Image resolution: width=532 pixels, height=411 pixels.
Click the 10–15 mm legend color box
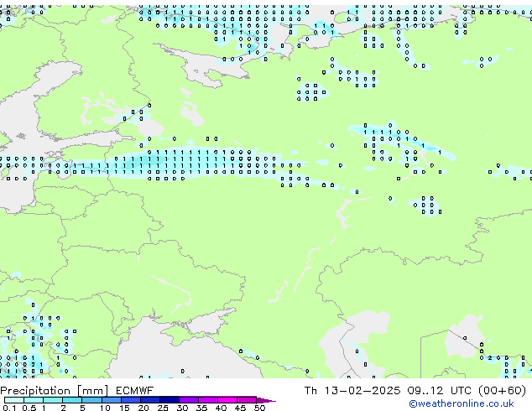tap(111, 400)
